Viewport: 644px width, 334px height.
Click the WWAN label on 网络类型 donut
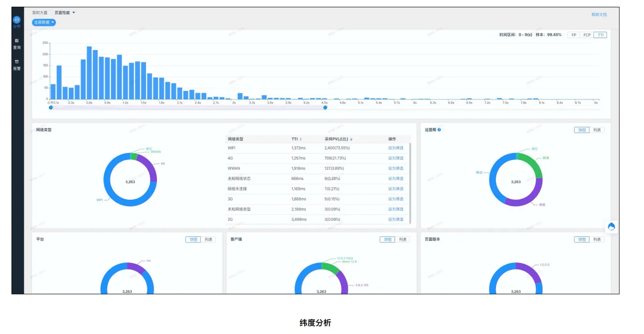tap(156, 152)
